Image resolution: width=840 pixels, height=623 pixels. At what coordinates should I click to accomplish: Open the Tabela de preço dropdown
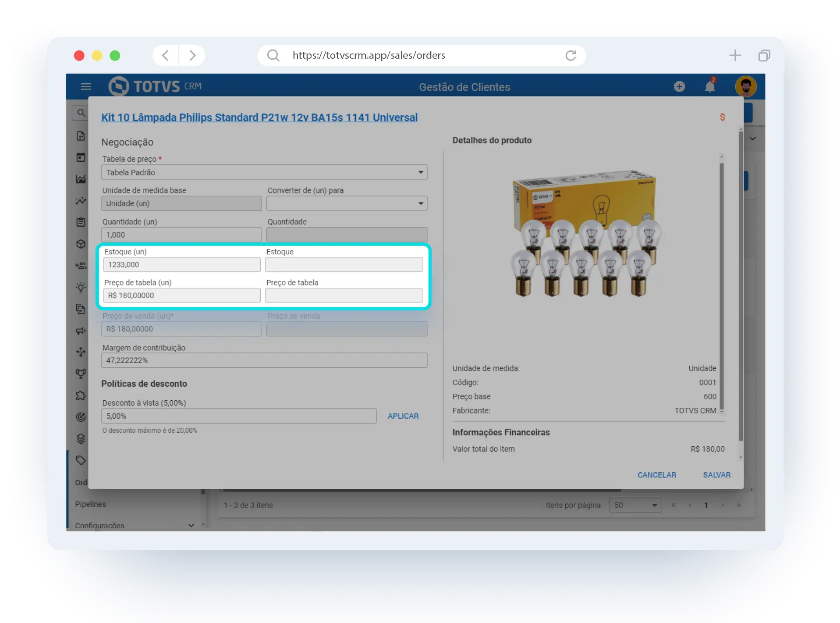264,172
